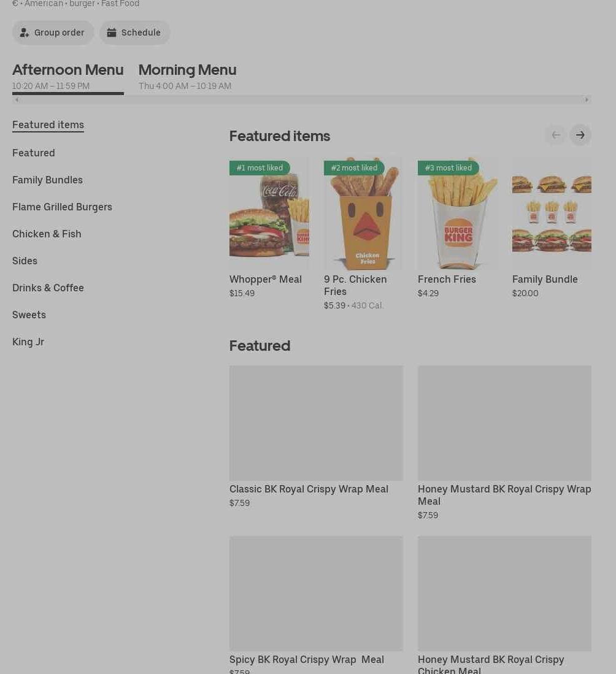Select King Jr in sidebar
The width and height of the screenshot is (616, 674).
click(28, 342)
